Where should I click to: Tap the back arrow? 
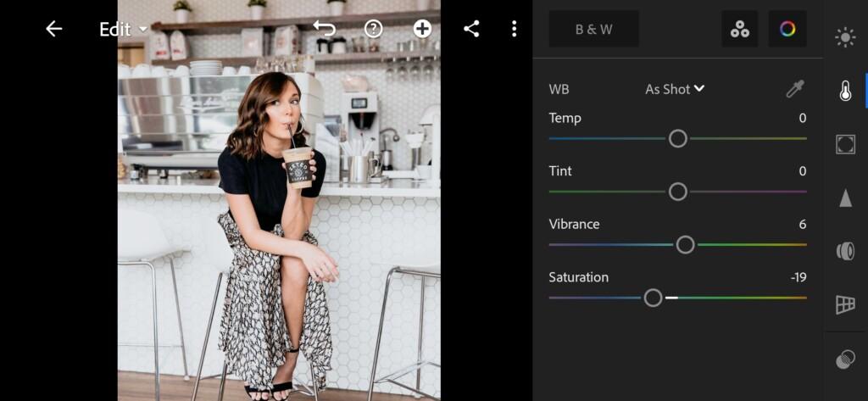point(53,29)
